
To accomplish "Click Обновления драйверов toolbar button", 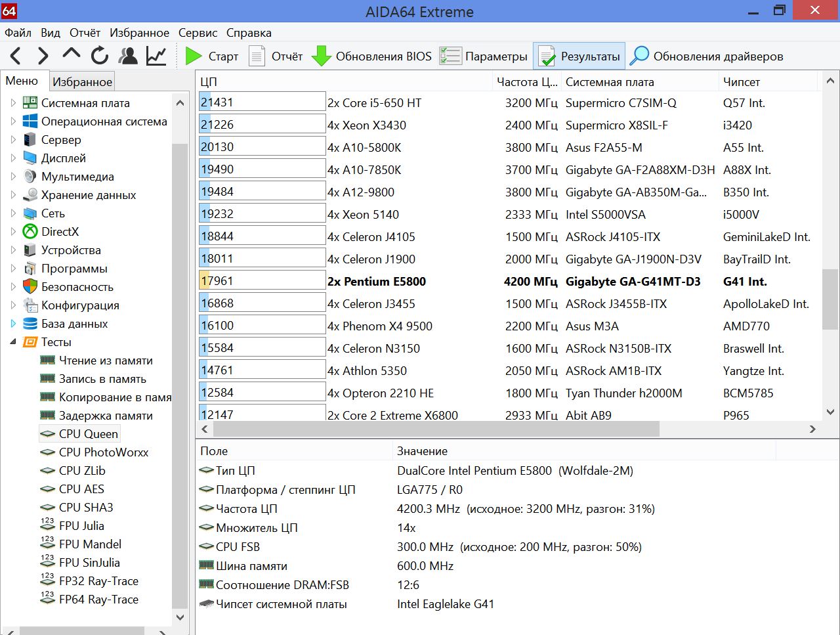I will (x=706, y=56).
